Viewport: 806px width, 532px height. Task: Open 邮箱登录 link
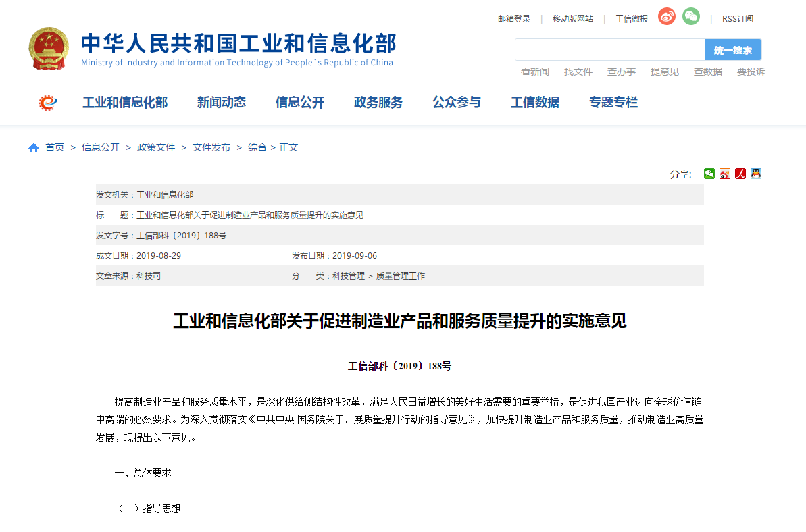pos(514,19)
